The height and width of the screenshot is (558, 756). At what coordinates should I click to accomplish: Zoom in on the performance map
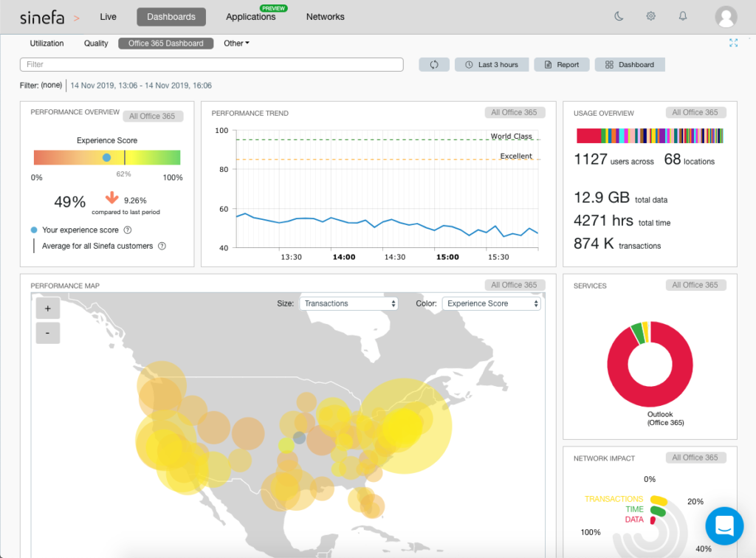(x=48, y=309)
